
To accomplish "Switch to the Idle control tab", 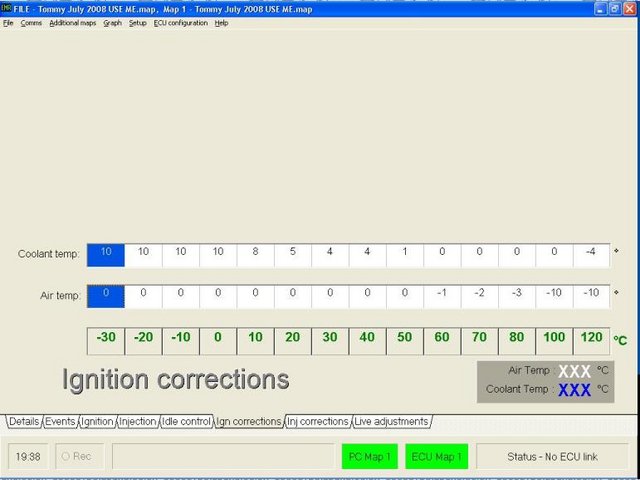I will 186,421.
